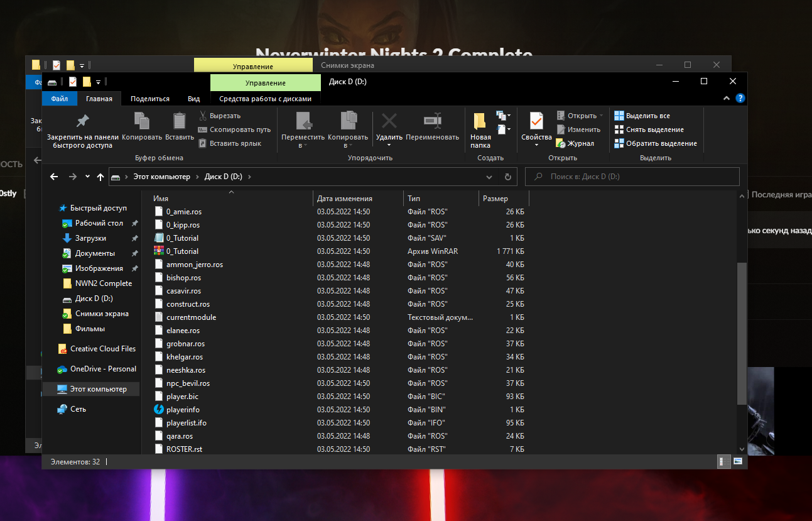Click Выделить все
The image size is (812, 521).
(642, 116)
